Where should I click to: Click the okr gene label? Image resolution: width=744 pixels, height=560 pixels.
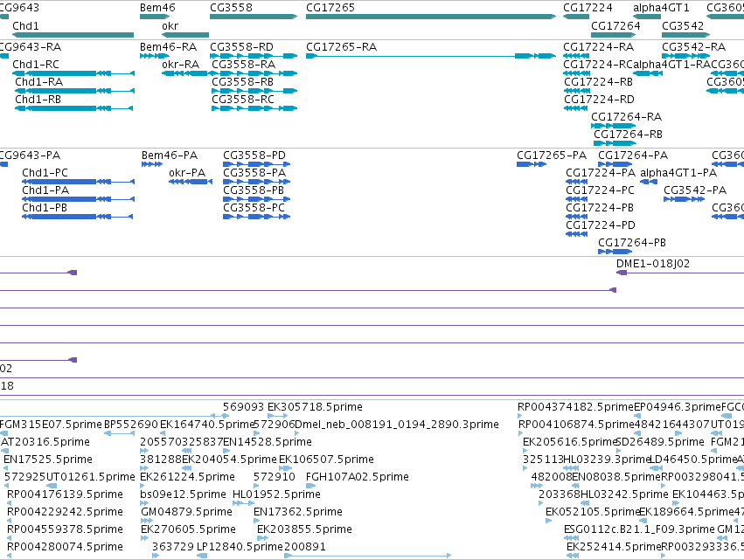[170, 26]
